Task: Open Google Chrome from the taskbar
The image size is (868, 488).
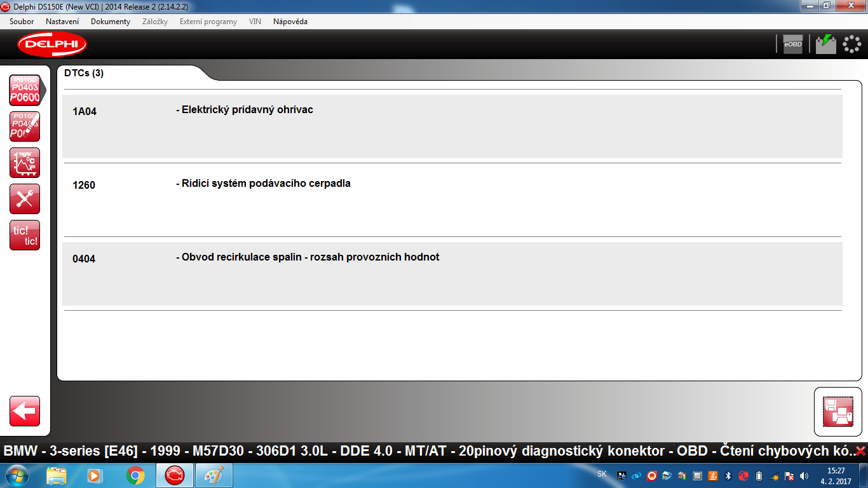Action: coord(135,475)
